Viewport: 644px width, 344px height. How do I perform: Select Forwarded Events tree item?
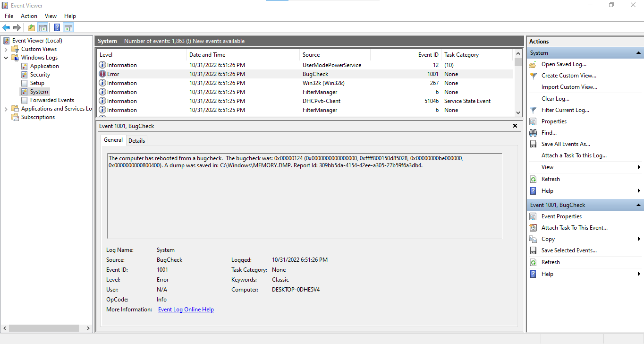pyautogui.click(x=52, y=100)
